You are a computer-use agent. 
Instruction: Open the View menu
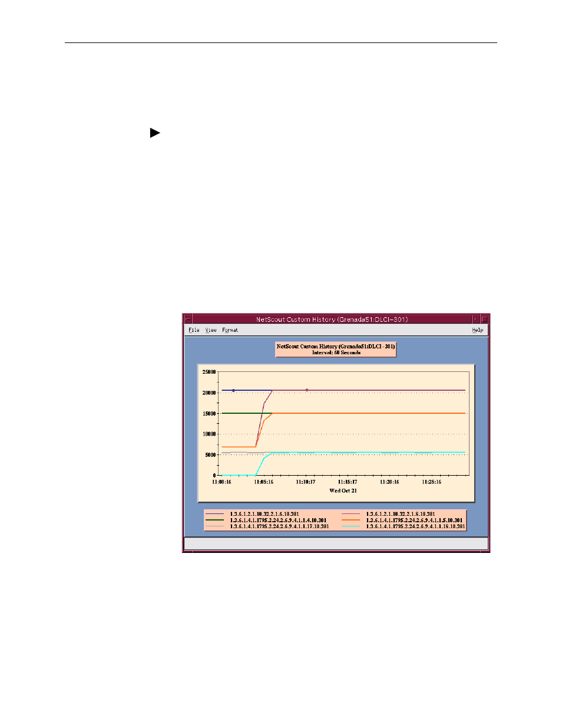(x=211, y=330)
